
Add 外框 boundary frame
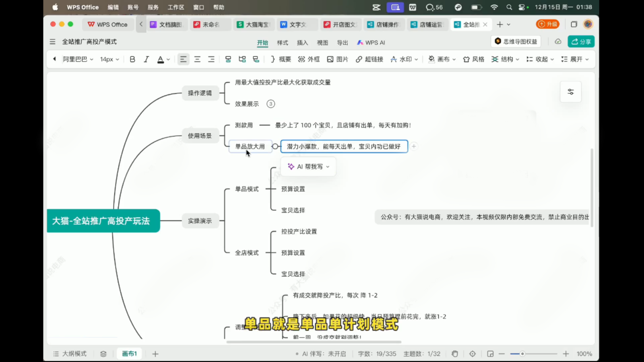click(309, 59)
